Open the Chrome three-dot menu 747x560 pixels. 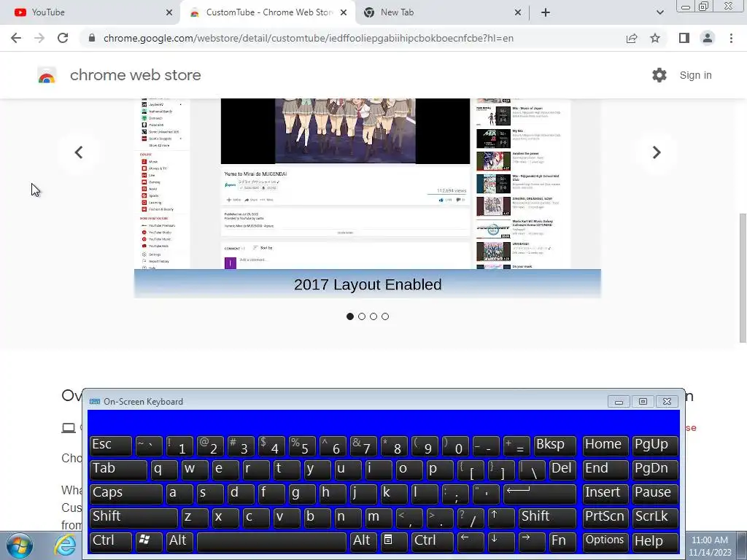(x=731, y=38)
